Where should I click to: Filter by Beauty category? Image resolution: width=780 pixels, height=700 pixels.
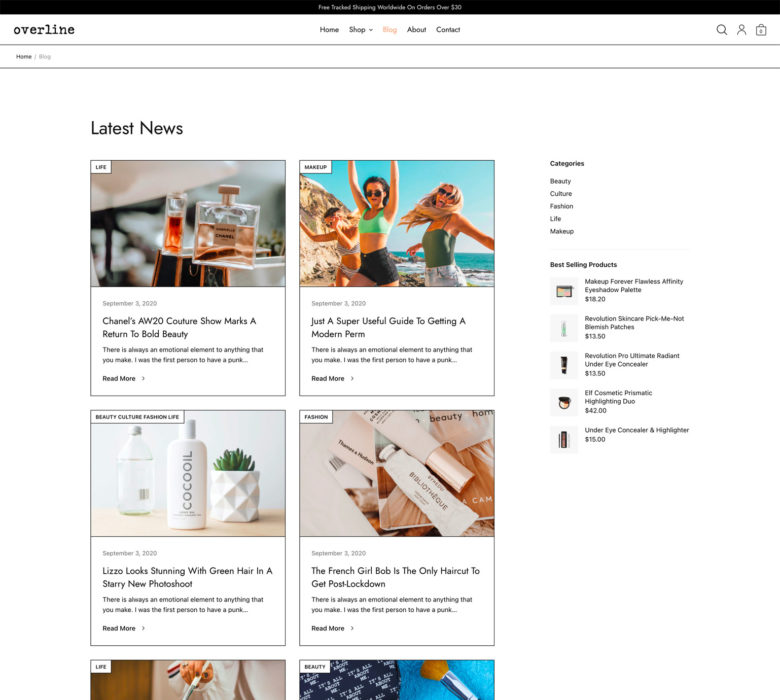pos(560,181)
